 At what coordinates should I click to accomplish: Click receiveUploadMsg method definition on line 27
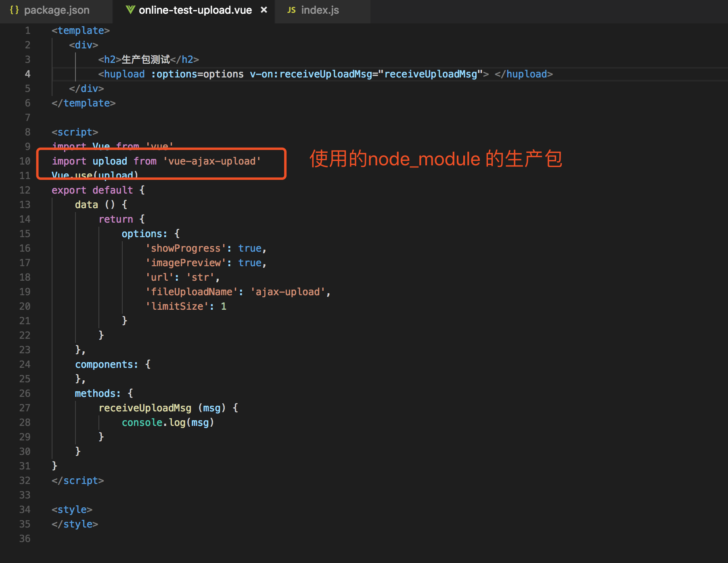tap(145, 408)
